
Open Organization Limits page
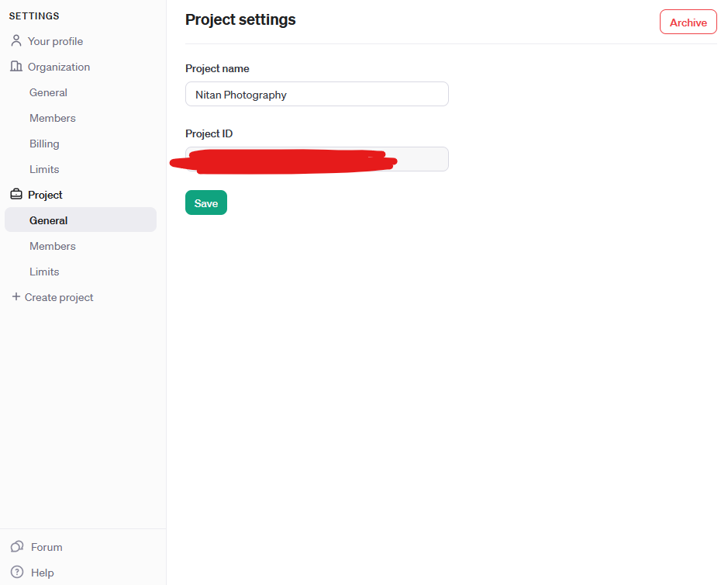(x=44, y=169)
